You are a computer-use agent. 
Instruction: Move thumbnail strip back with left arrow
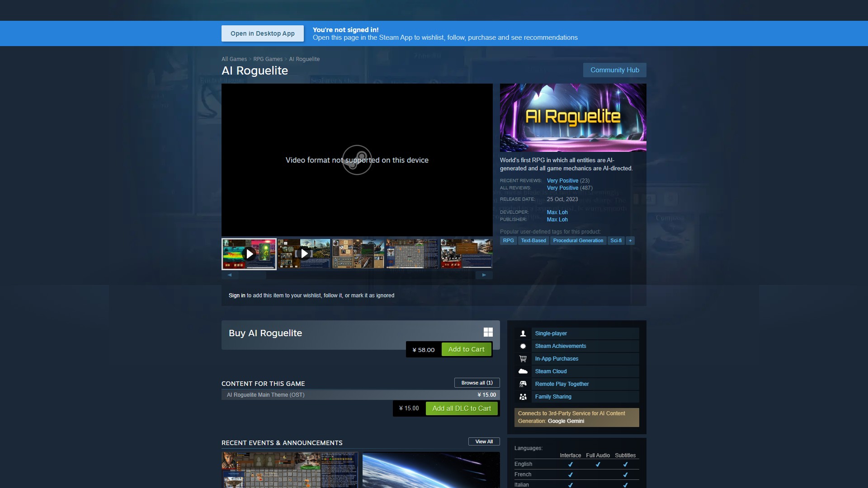[230, 275]
